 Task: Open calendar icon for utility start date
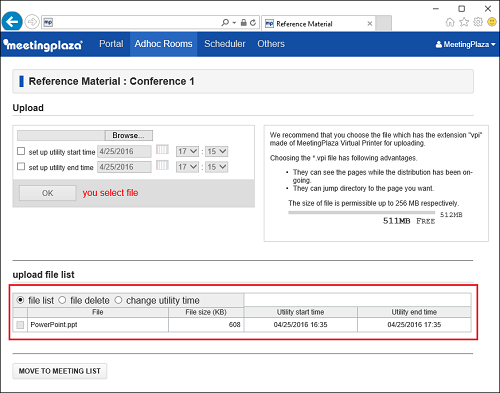pos(162,149)
